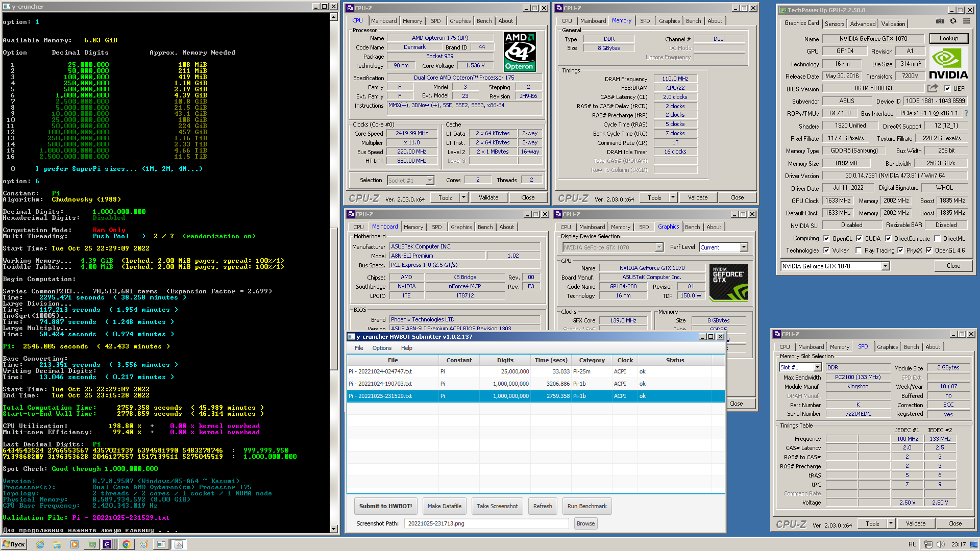Image resolution: width=980 pixels, height=551 pixels.
Task: Switch to Sensors tab in GPU-Z
Action: click(x=834, y=23)
